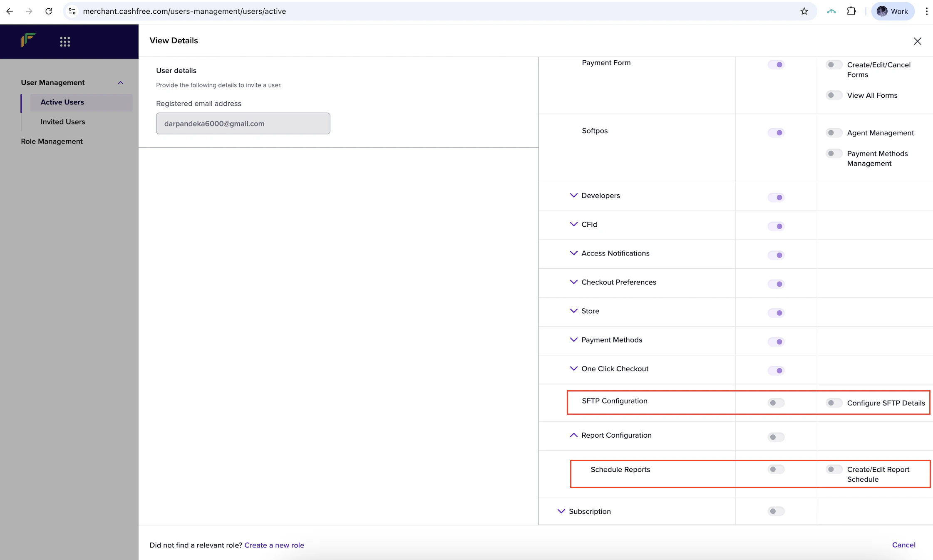Open Role Management in sidebar
The image size is (933, 560).
pyautogui.click(x=52, y=141)
